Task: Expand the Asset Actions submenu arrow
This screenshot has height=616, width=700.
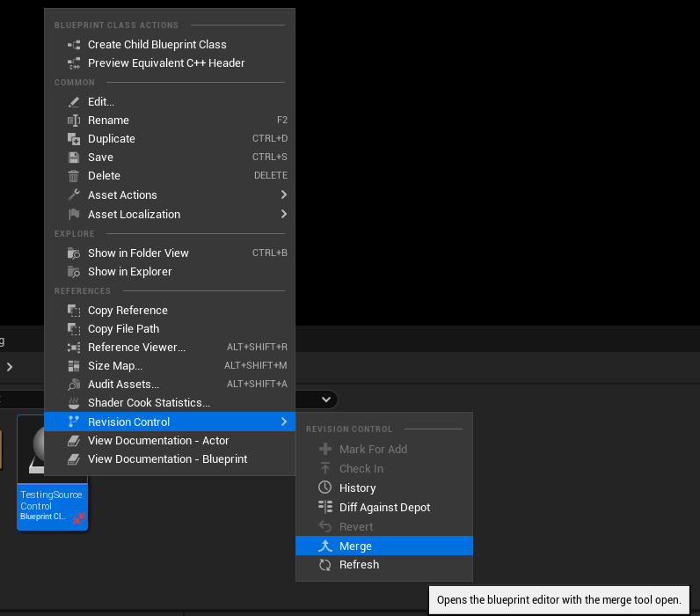Action: [x=283, y=194]
